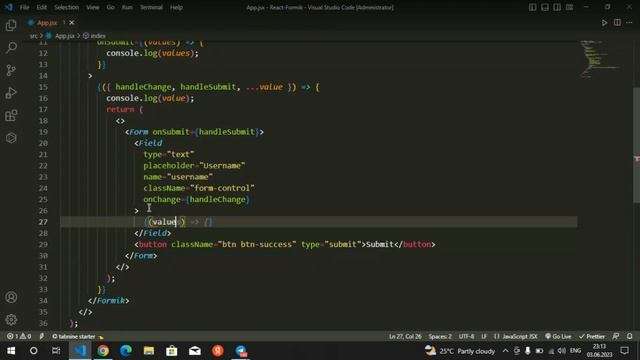Click Ln 27, Col 26 position indicator
640x360 pixels.
click(x=405, y=336)
